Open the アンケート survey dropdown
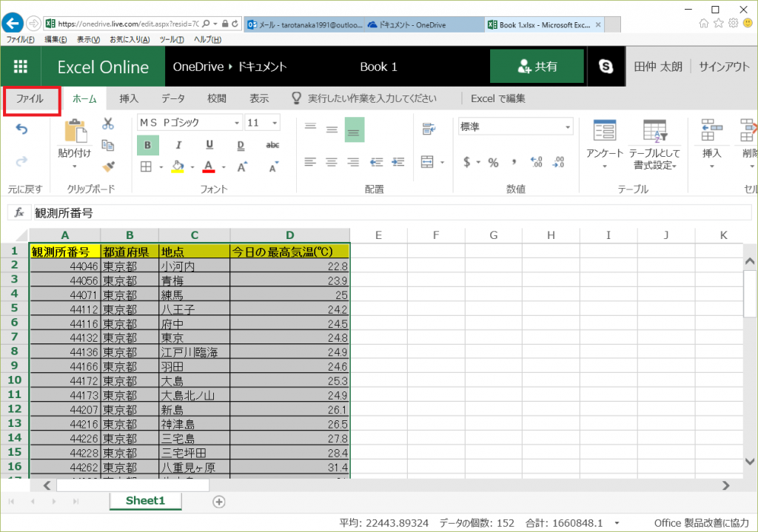The image size is (758, 532). [604, 144]
